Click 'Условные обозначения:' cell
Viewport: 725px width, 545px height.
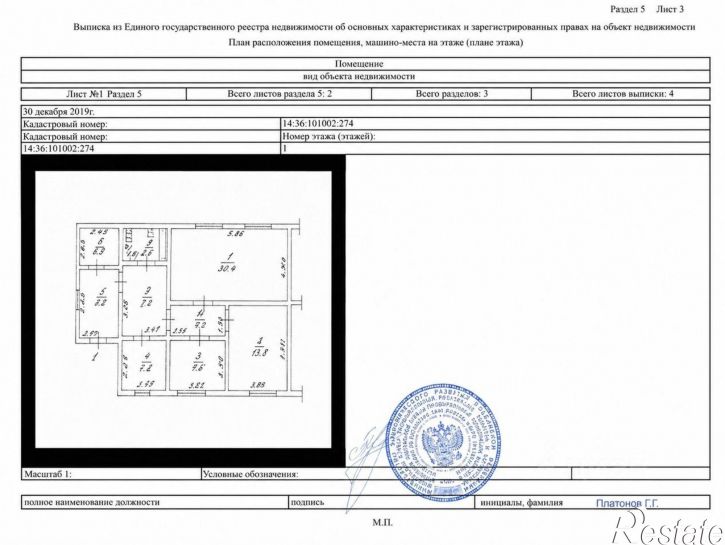pyautogui.click(x=386, y=474)
